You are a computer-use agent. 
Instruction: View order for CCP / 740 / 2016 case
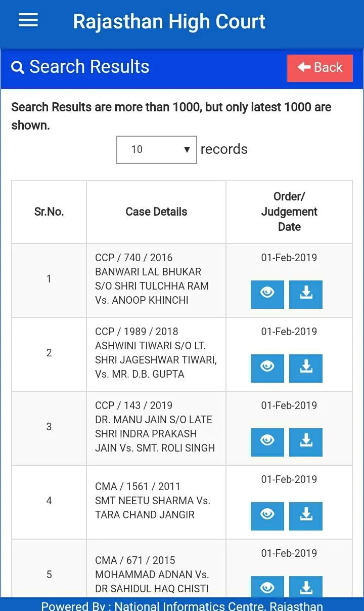coord(267,294)
